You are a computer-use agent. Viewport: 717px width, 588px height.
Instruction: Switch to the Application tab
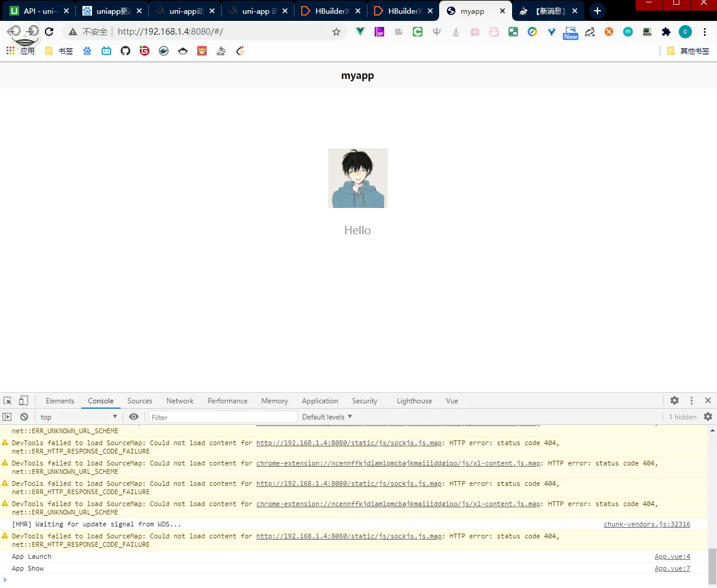coord(320,401)
